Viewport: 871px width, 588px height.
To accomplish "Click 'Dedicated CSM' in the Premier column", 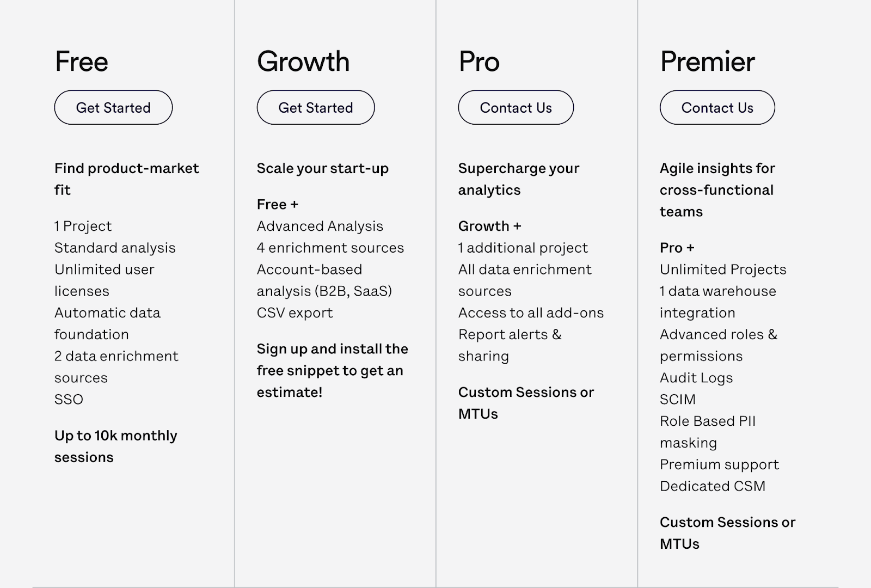I will [712, 486].
